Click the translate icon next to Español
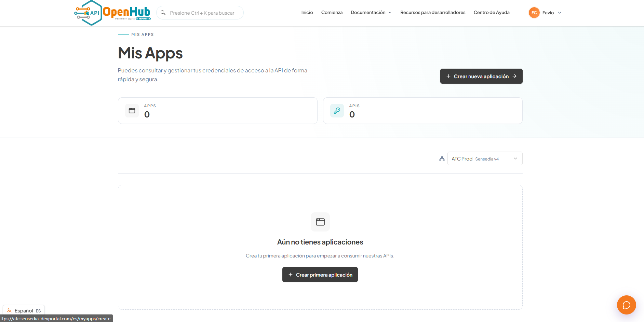644x322 pixels. pyautogui.click(x=9, y=311)
